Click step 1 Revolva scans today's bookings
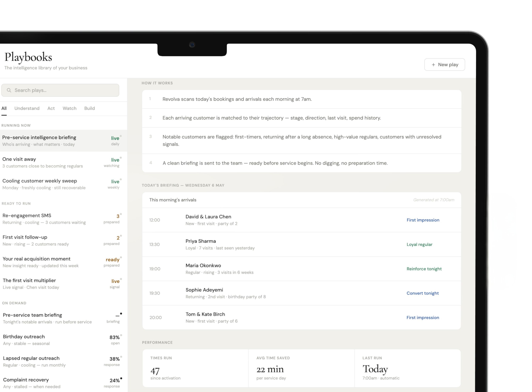The image size is (532, 392). (x=237, y=99)
